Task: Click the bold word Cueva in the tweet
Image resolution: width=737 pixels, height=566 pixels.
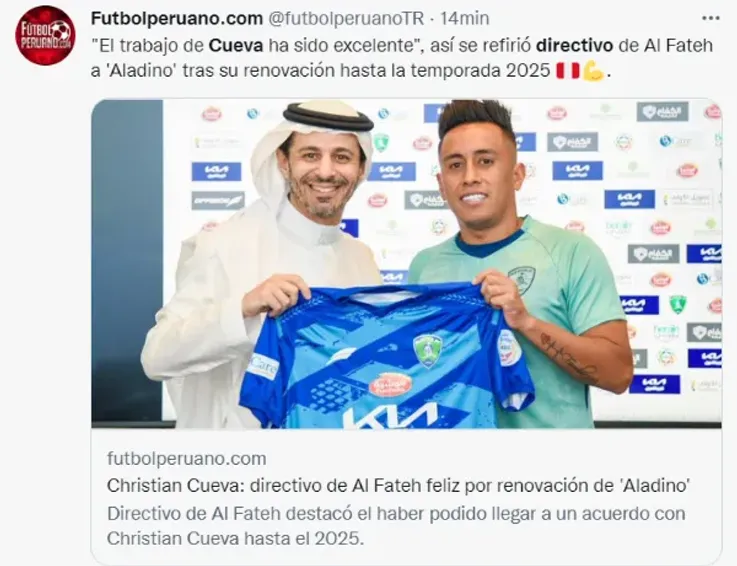Action: (236, 46)
